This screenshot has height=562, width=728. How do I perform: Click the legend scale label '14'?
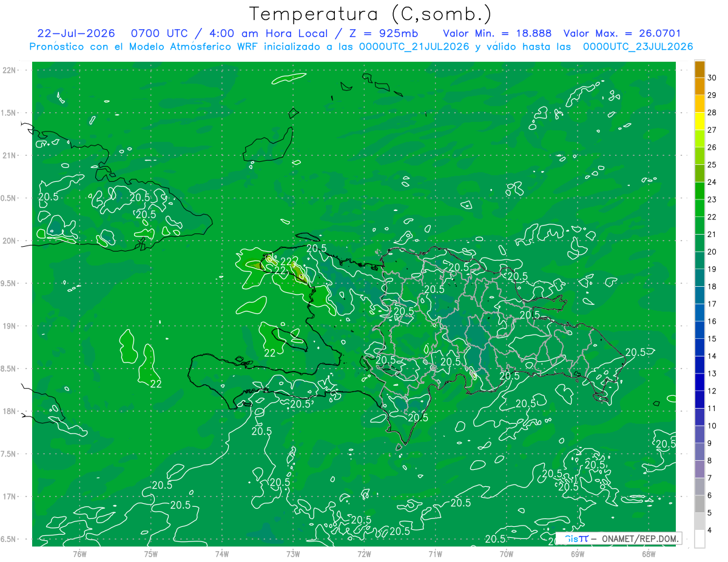click(713, 356)
